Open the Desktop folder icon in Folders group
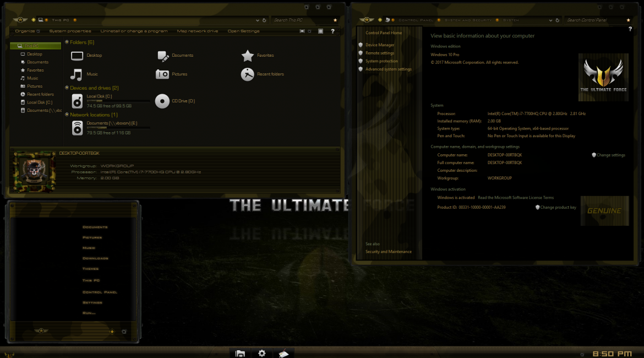This screenshot has width=644, height=358. point(77,56)
